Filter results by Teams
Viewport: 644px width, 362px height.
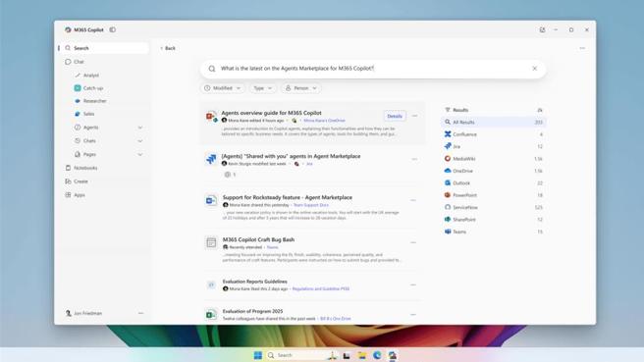click(493, 232)
